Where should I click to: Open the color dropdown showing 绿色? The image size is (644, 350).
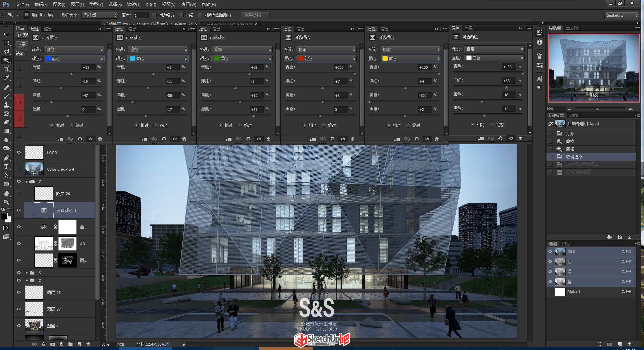point(242,58)
